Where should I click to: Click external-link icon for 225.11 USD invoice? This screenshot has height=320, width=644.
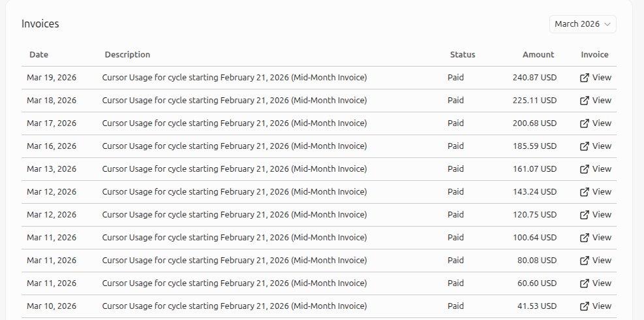pos(584,101)
